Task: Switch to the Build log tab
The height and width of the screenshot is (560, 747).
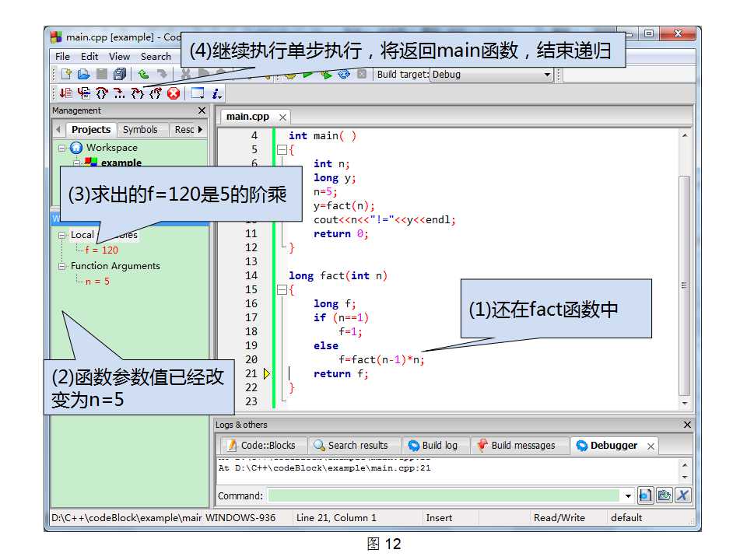Action: coord(433,446)
